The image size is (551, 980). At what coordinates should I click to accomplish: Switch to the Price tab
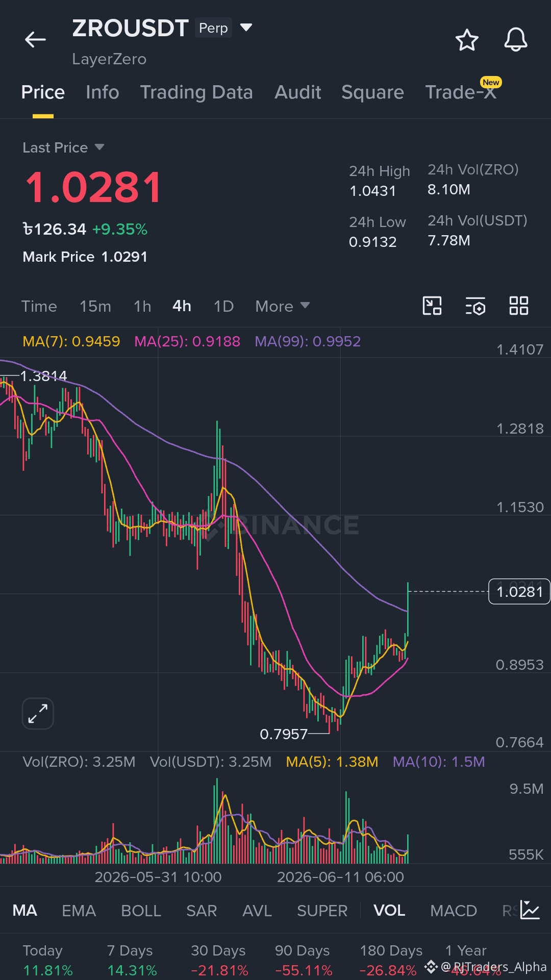(x=43, y=92)
